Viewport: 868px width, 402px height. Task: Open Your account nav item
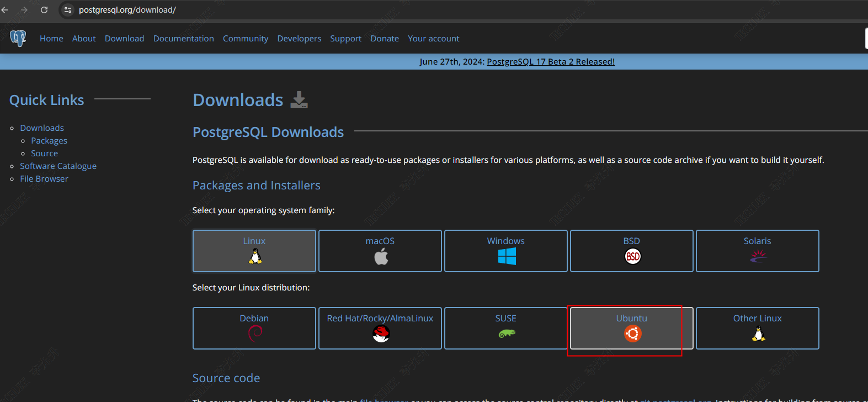click(434, 39)
